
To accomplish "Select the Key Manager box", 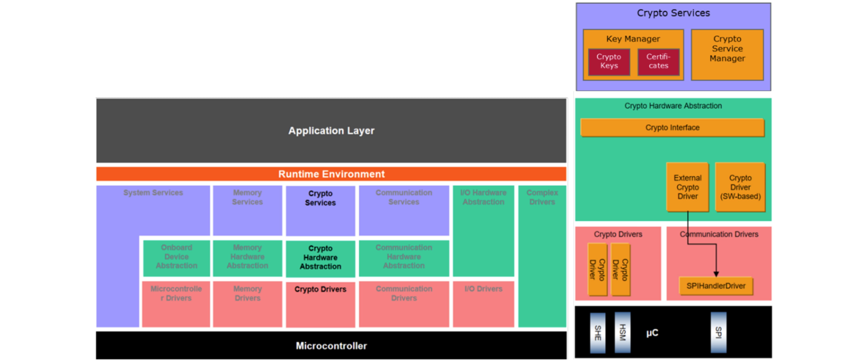I will (633, 55).
